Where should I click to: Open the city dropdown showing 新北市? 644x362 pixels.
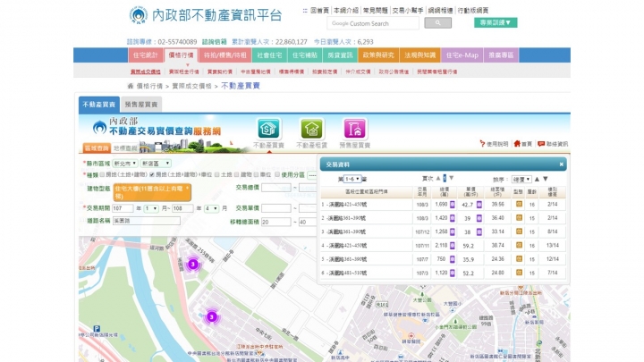click(x=125, y=164)
